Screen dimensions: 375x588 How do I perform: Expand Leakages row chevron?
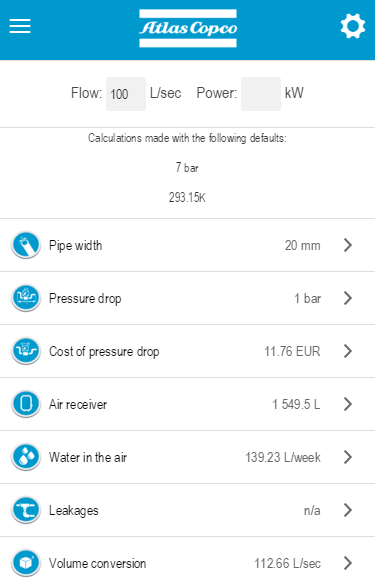coord(348,510)
